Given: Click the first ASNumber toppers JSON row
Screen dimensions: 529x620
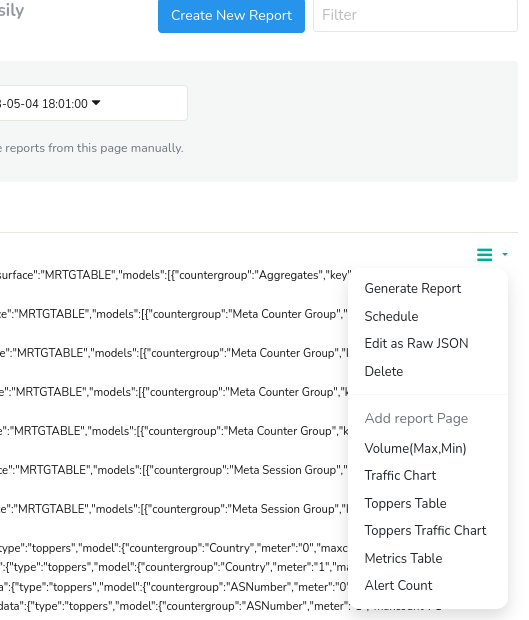Looking at the screenshot, I should pos(174,587).
